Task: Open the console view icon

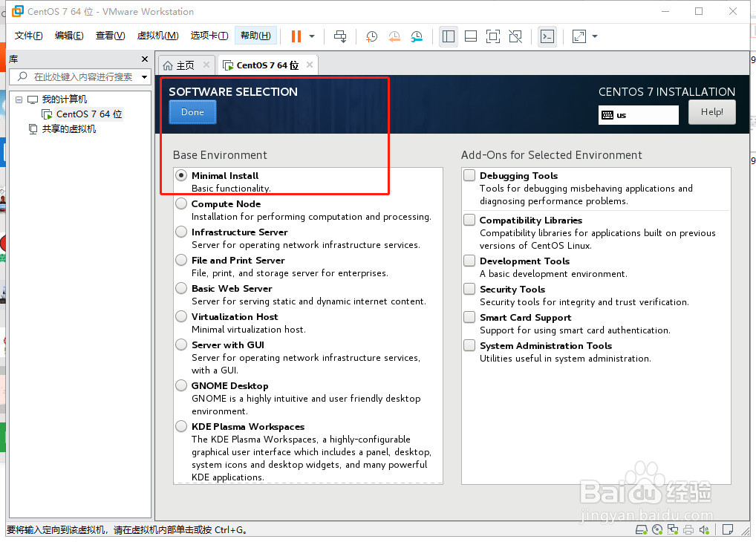Action: pyautogui.click(x=547, y=36)
